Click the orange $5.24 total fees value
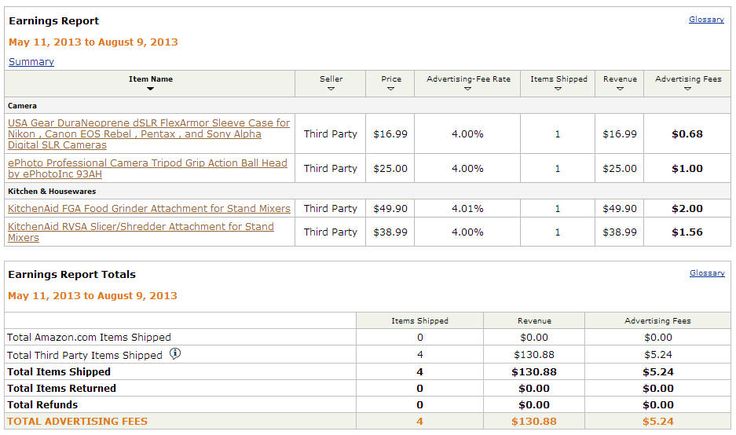 click(x=658, y=421)
